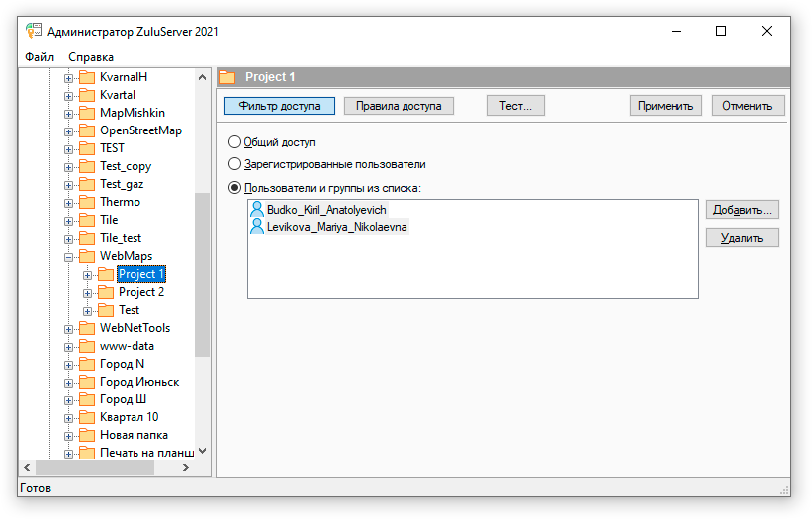Switch to Правила доступа view
This screenshot has width=812, height=519.
(399, 106)
